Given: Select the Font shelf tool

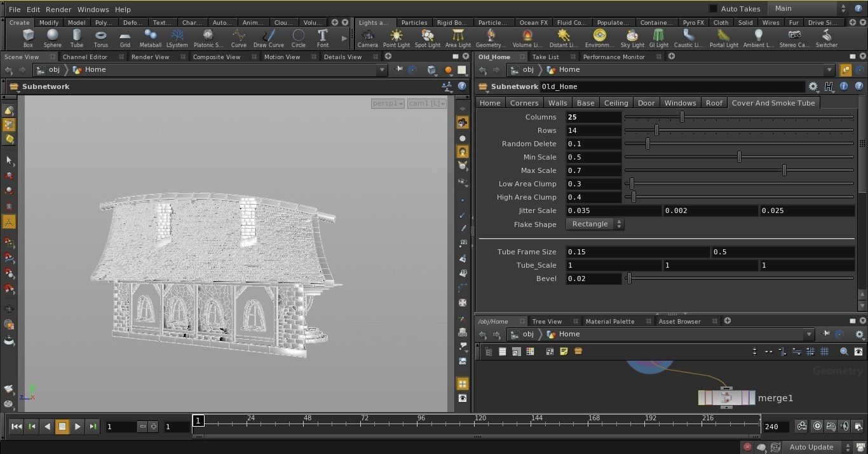Looking at the screenshot, I should coord(323,38).
